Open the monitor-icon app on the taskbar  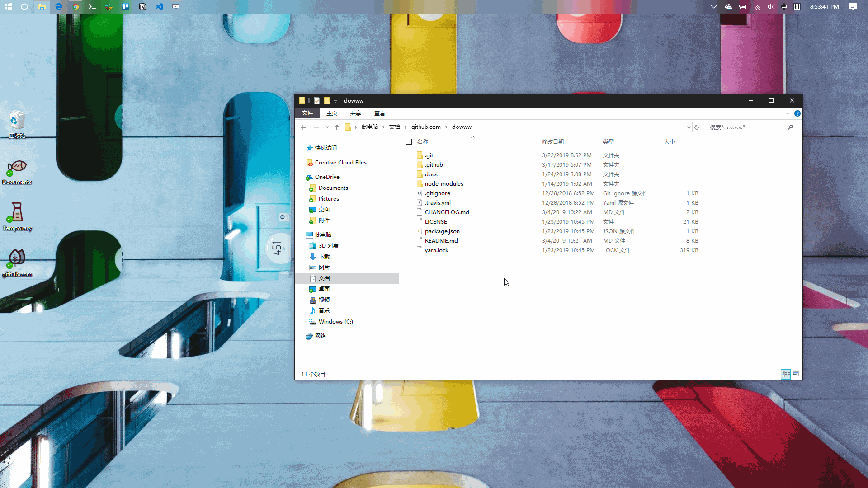pos(176,7)
